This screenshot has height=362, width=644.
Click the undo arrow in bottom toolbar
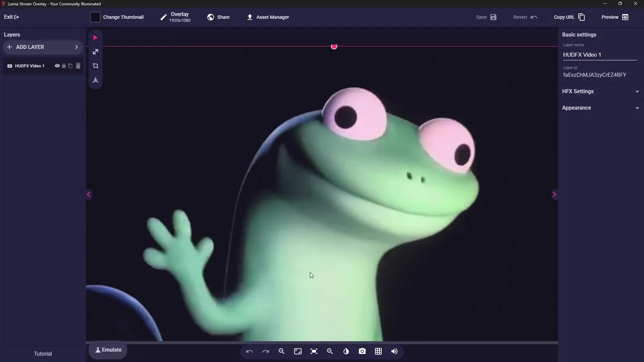tap(250, 351)
